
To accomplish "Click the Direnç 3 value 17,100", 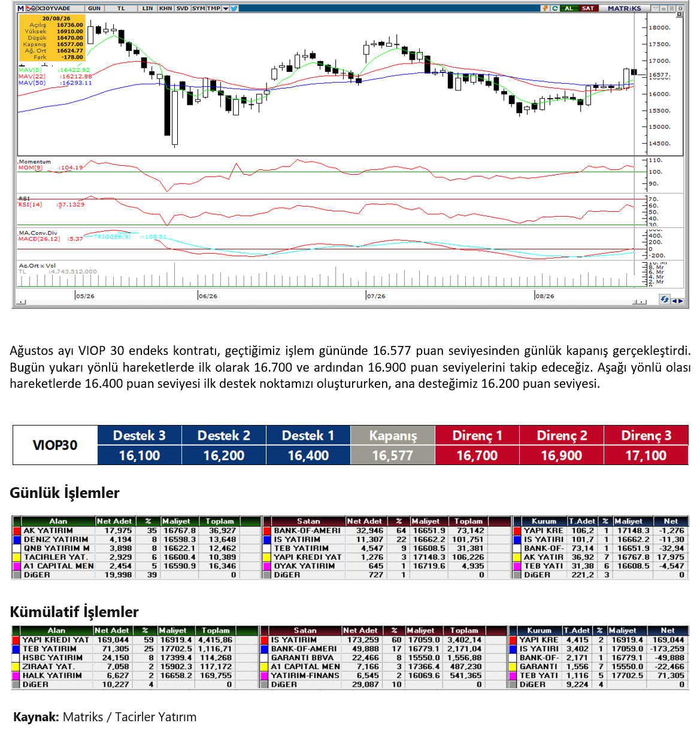I will click(646, 455).
